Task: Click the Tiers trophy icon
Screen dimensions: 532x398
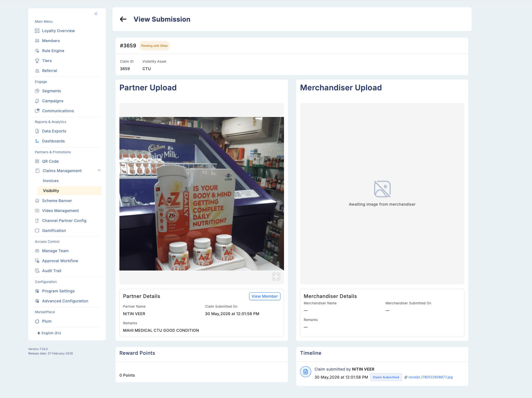Action: 37,61
